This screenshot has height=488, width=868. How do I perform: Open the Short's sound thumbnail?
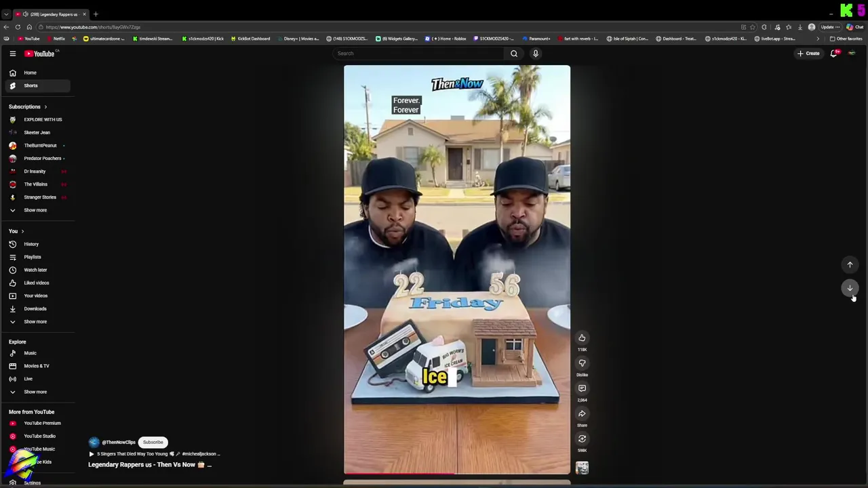point(582,468)
